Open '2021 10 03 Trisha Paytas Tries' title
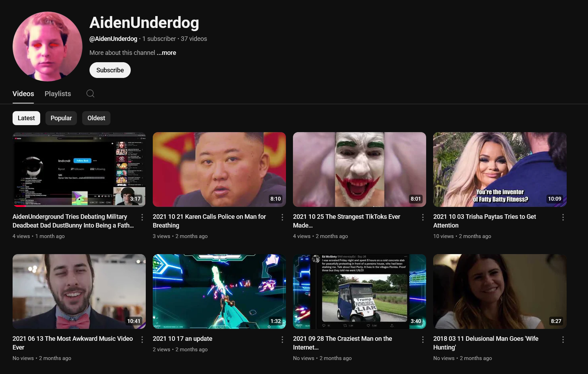588x374 pixels. point(485,221)
